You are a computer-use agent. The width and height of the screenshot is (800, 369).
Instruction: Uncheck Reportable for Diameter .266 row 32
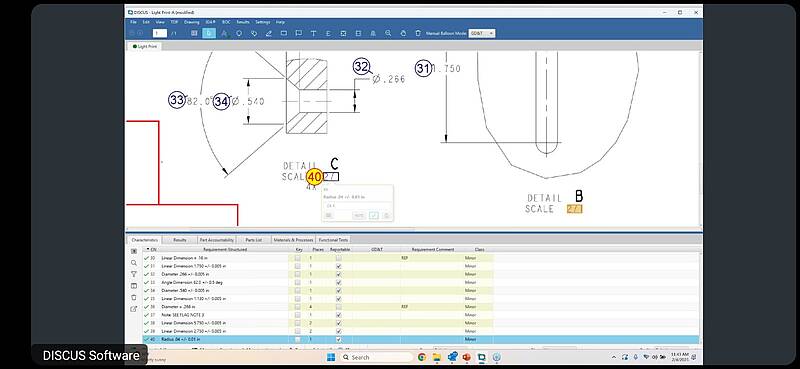click(338, 274)
